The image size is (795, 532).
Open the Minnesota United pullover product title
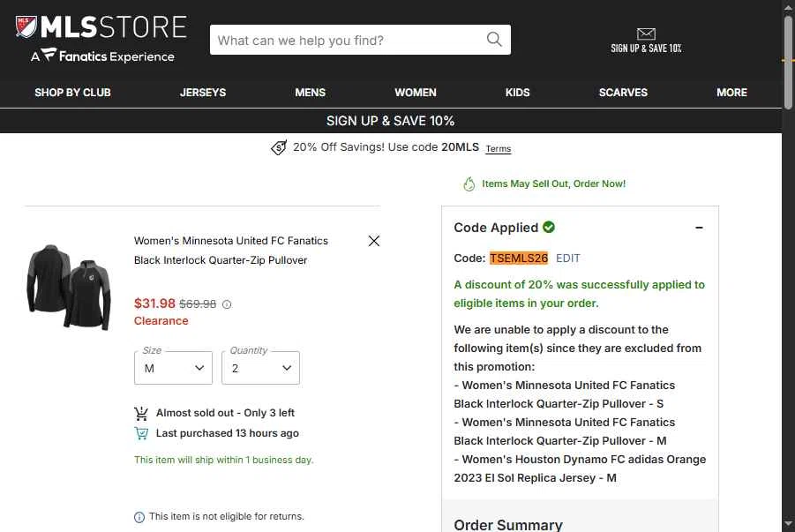point(230,251)
